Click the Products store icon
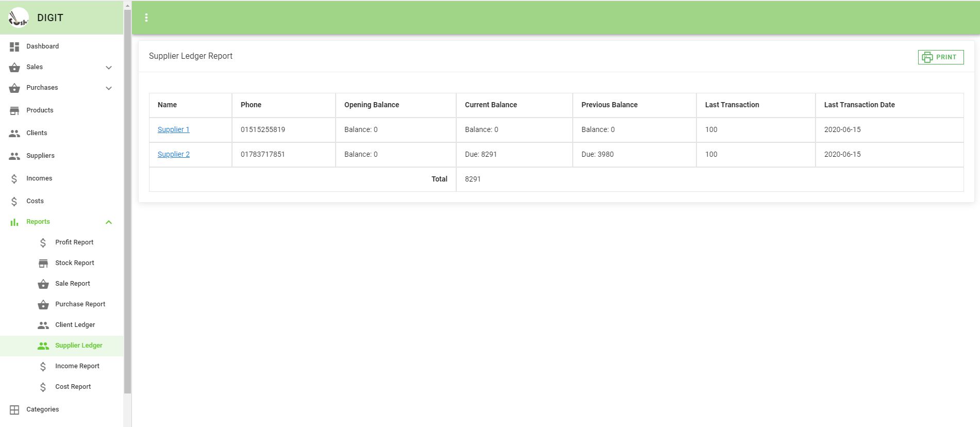Screen dimensions: 980x427 (x=14, y=110)
